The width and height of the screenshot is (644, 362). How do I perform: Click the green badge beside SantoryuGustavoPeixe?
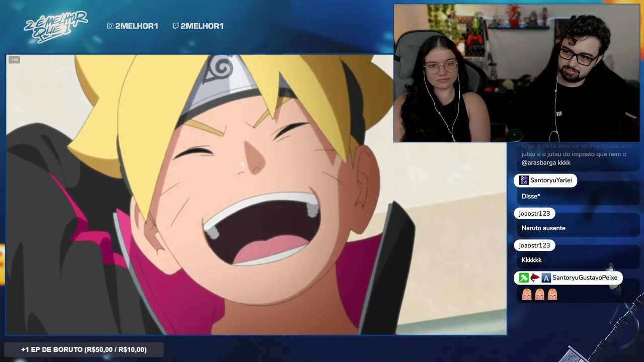[524, 278]
